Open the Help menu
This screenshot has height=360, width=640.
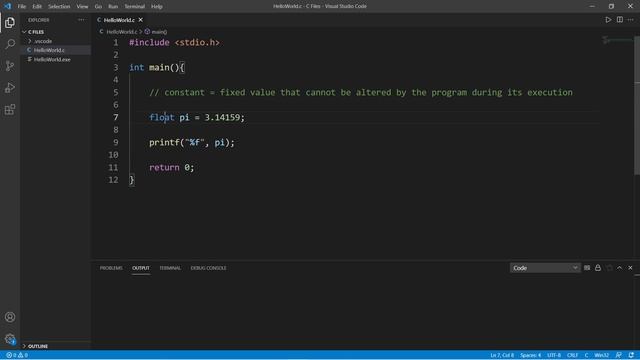click(x=157, y=6)
